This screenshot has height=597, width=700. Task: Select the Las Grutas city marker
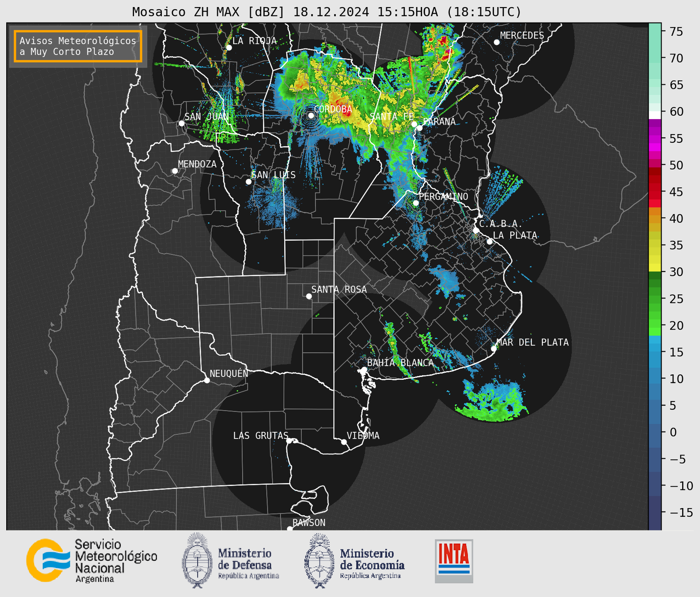289,441
